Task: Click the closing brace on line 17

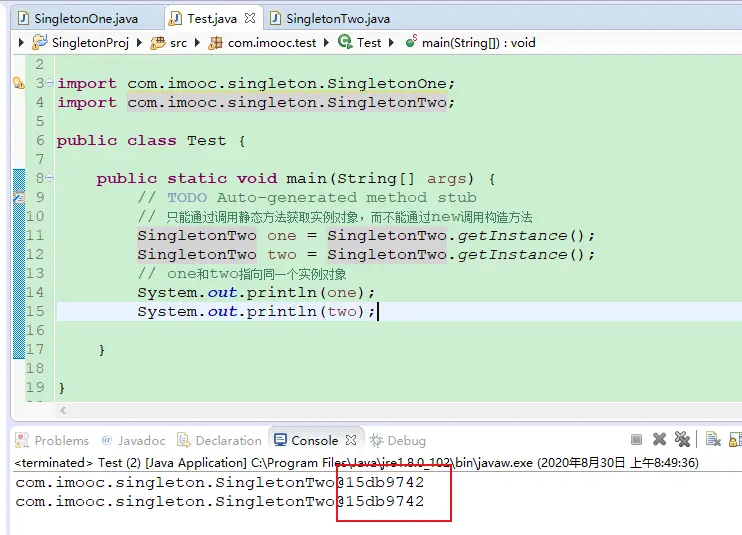Action: [x=101, y=350]
